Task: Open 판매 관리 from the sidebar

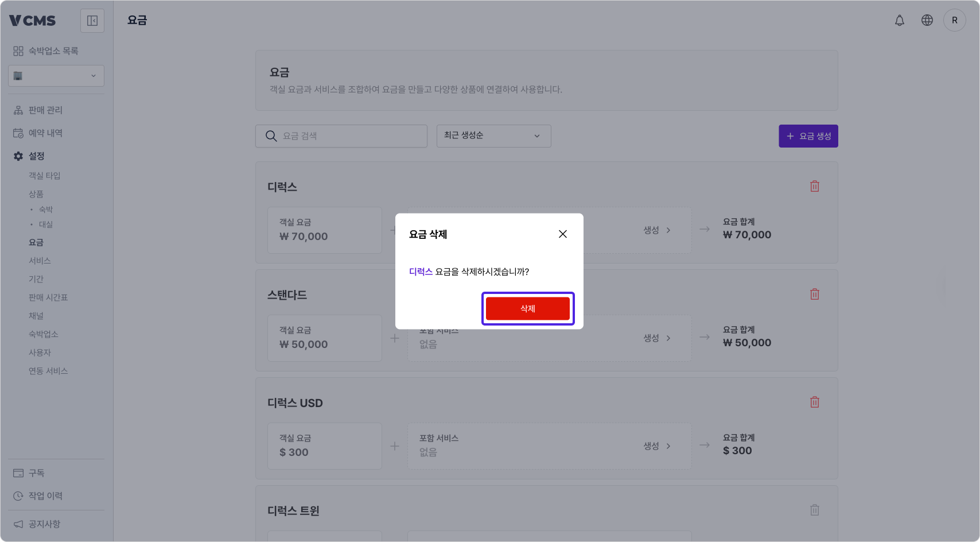Action: [44, 110]
